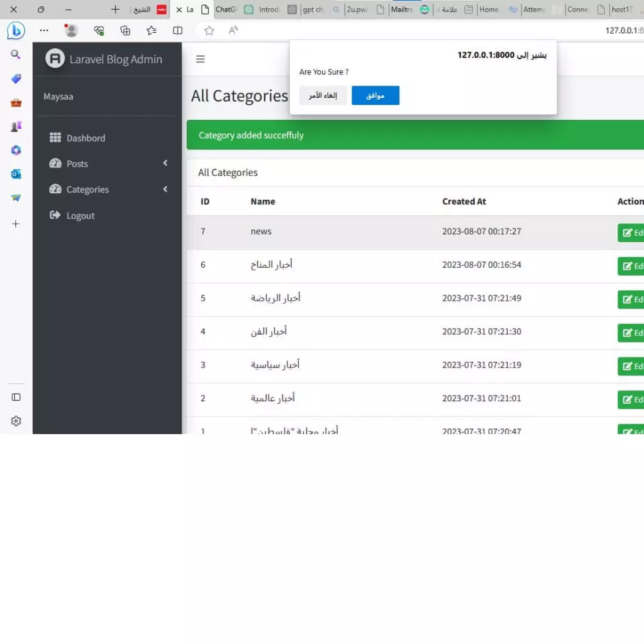Click Edit button for أخبار الرياضة row
This screenshot has height=644, width=644.
[631, 299]
